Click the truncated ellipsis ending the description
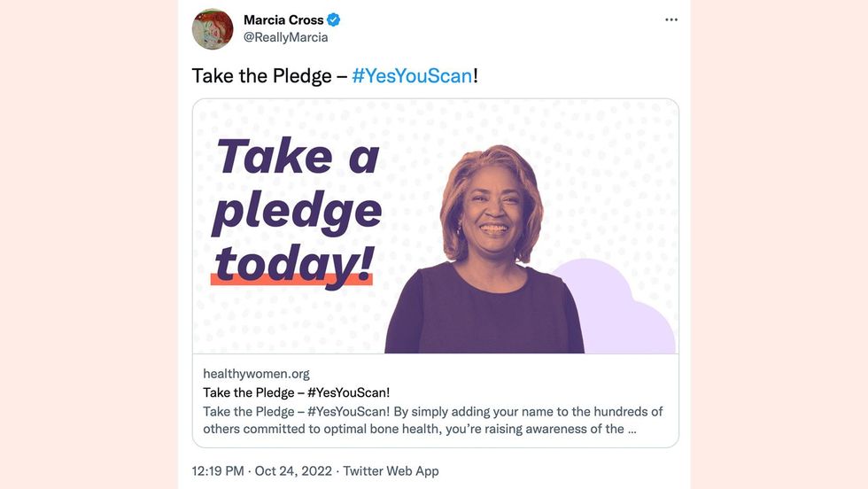 631,430
